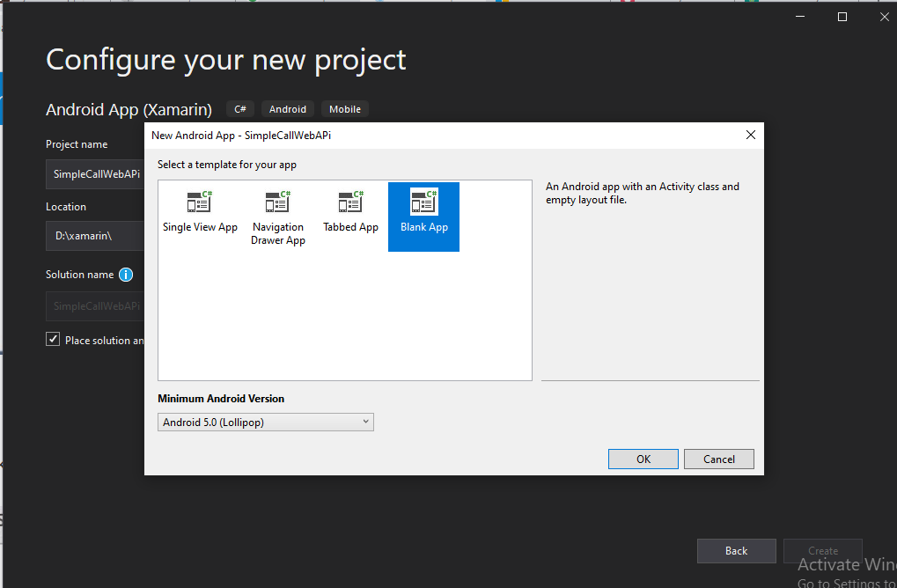Click the Solution name info icon

(126, 276)
